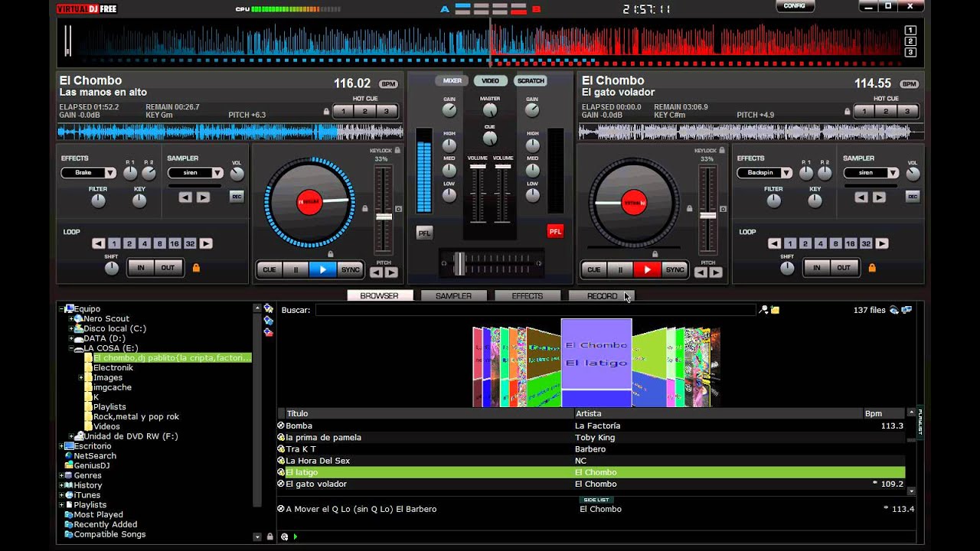Switch center panel to VIDEO
Screen dimensions: 980x551
click(x=490, y=80)
